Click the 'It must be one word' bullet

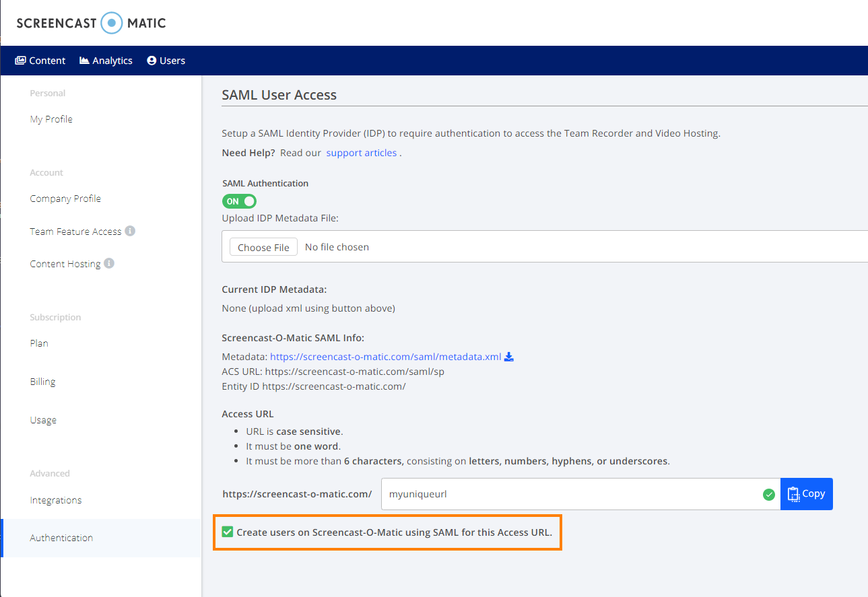[x=294, y=446]
